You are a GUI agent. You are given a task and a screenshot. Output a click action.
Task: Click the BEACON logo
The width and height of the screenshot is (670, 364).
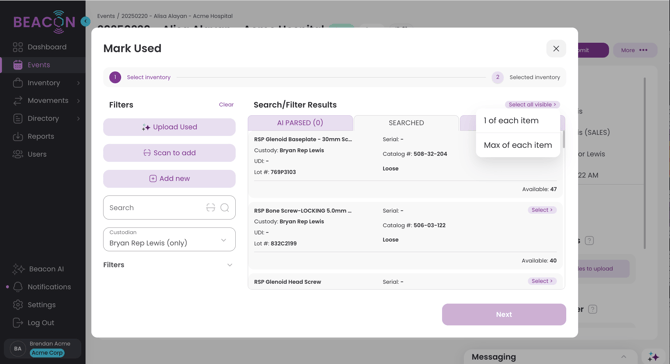coord(44,21)
